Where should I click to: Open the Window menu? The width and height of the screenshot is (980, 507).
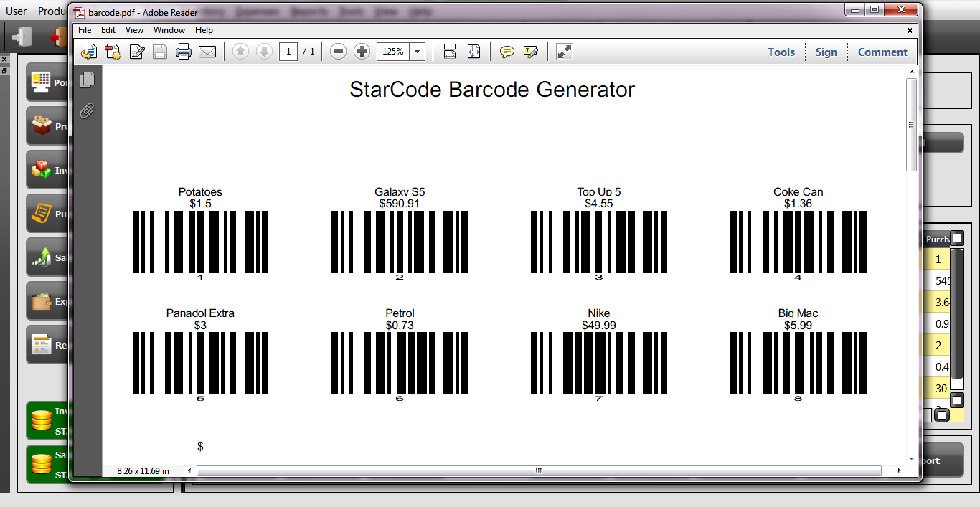coord(169,30)
